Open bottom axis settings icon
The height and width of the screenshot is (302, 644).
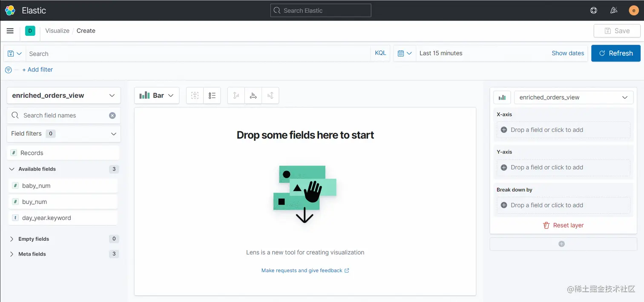coord(253,95)
